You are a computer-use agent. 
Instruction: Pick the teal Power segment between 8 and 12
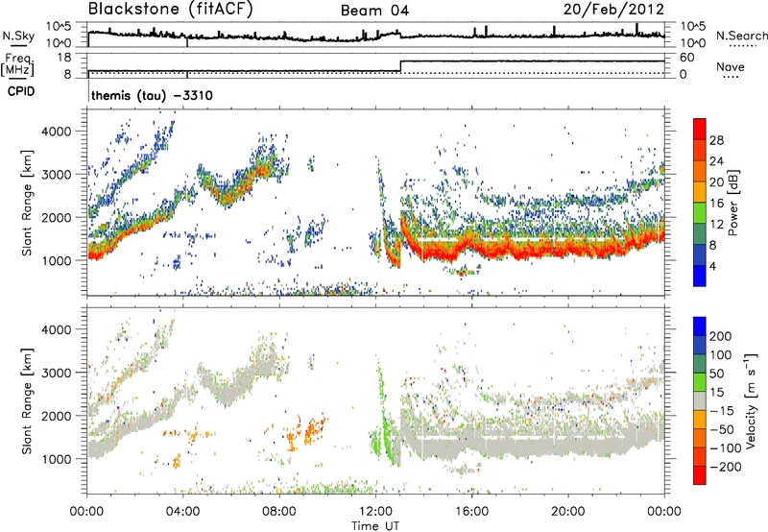pos(700,234)
